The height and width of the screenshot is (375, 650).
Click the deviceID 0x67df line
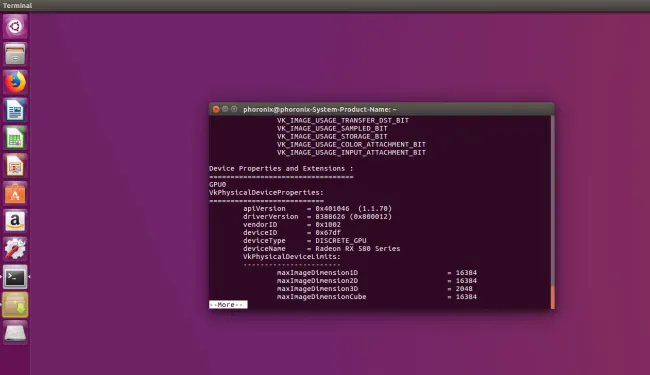click(292, 232)
